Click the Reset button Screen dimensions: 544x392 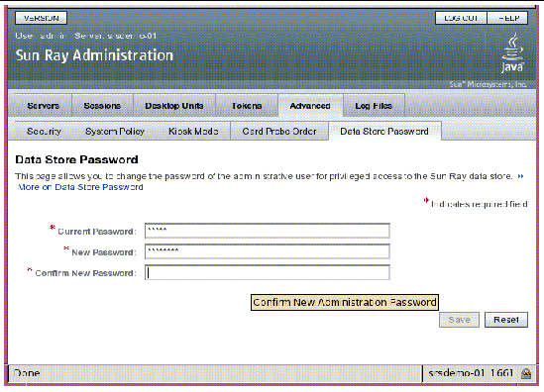click(x=506, y=320)
